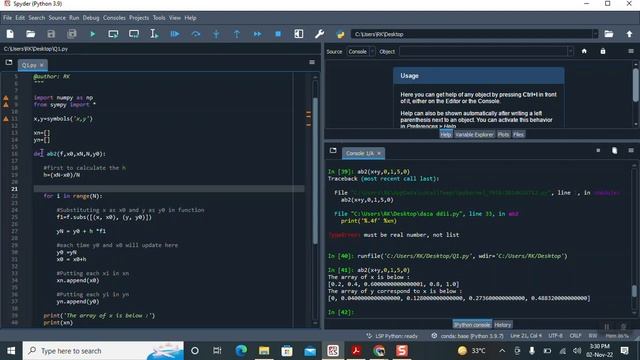Open the Tools menu

tap(159, 18)
